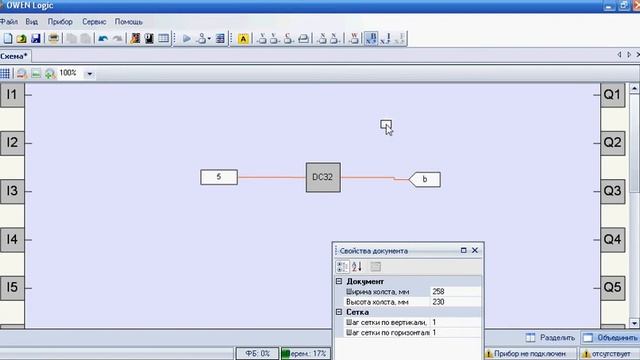Edit canvas width value 258
The height and width of the screenshot is (360, 640).
click(456, 291)
